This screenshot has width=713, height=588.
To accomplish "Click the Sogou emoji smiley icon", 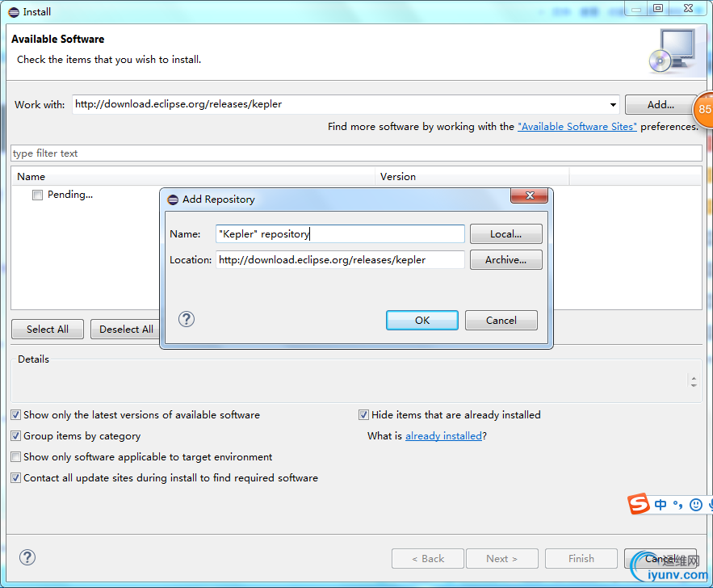I will click(x=696, y=504).
